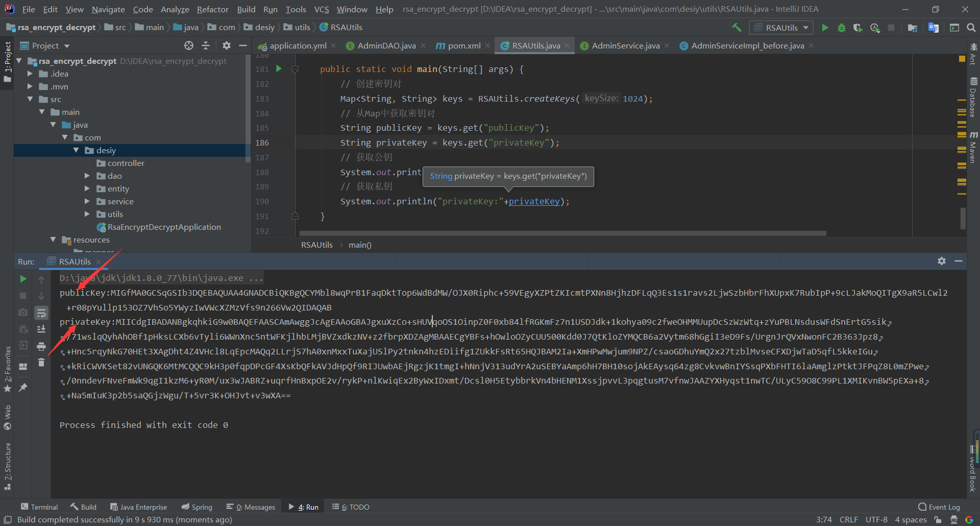Toggle the Web side panel
Viewport: 980px width, 526px height.
point(7,417)
